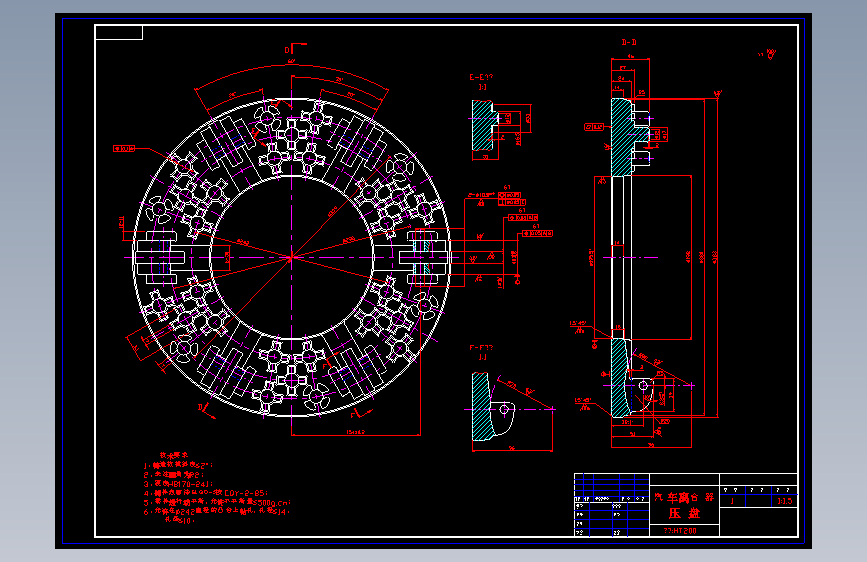Pick the hatched E-E cross-section view
The width and height of the screenshot is (867, 562).
click(483, 125)
